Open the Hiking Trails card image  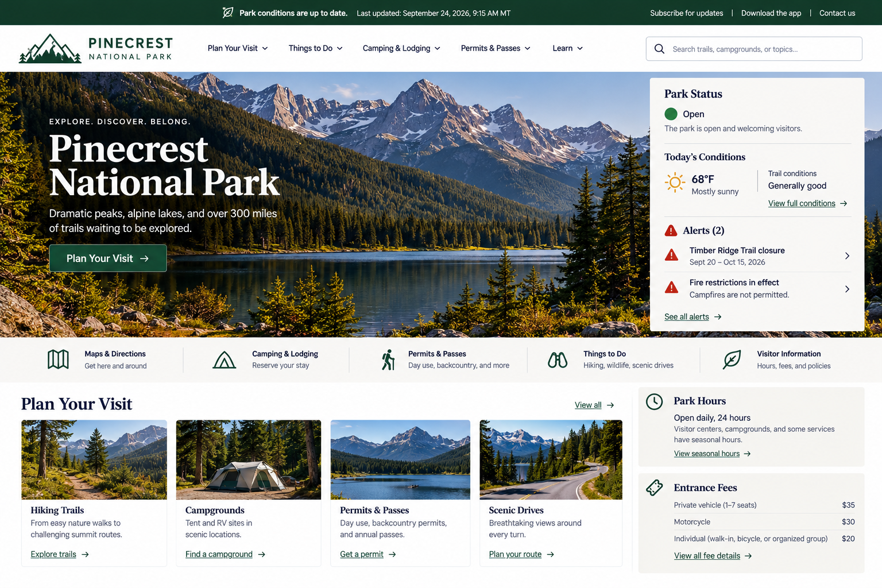(x=94, y=460)
